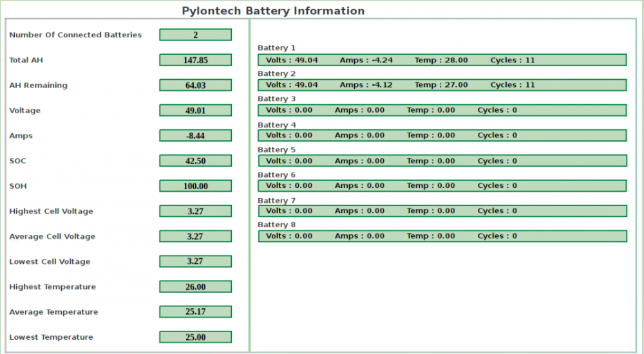The image size is (644, 354).
Task: Select the Lowest Cell Voltage value field
Action: tap(196, 261)
